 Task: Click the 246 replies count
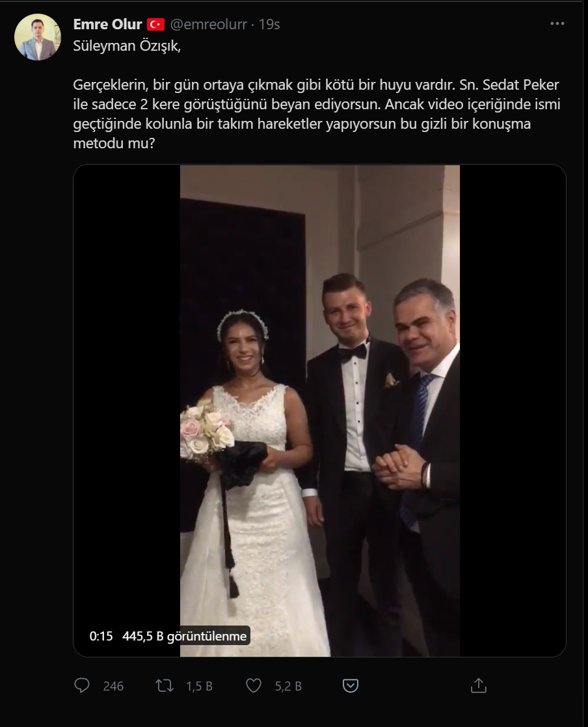(x=113, y=686)
